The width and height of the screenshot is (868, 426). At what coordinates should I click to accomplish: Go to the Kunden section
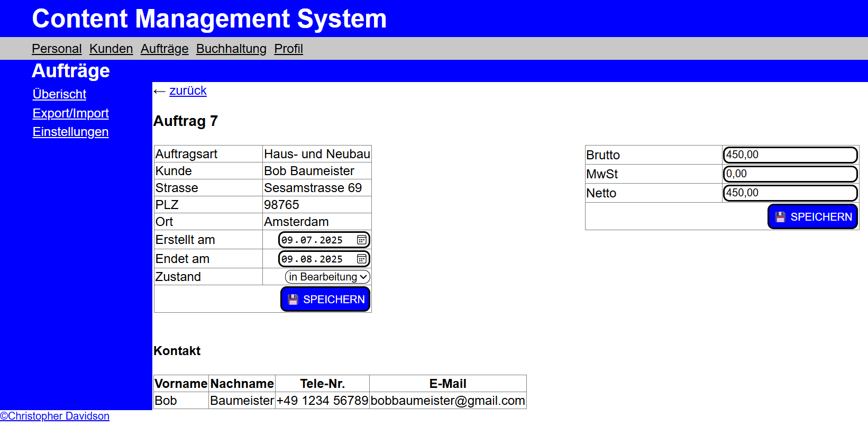[111, 49]
